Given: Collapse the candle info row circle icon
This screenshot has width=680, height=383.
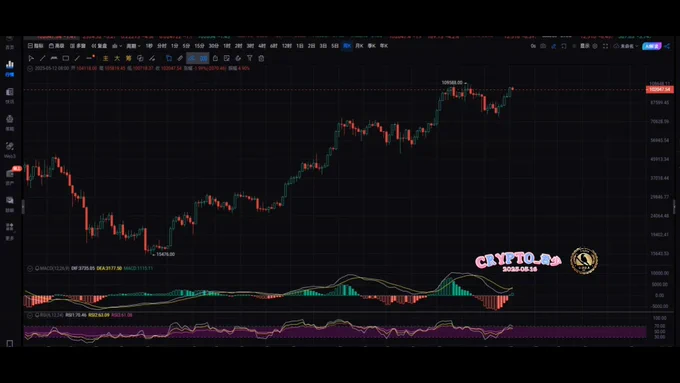Looking at the screenshot, I should tap(30, 68).
